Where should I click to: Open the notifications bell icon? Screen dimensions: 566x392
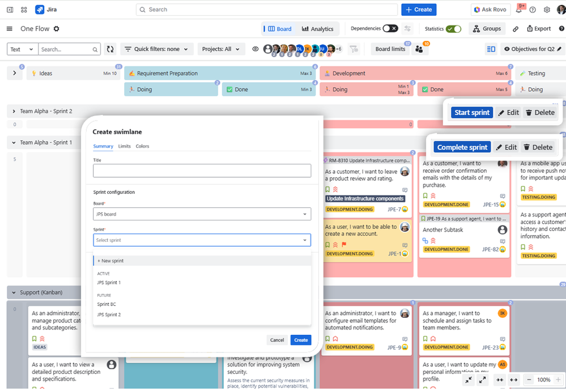click(520, 9)
